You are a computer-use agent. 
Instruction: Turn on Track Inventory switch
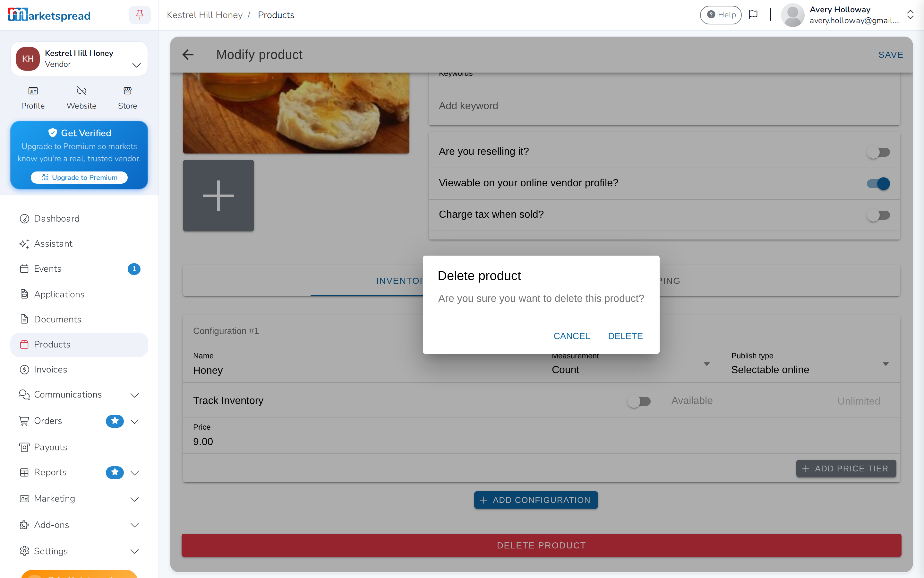click(x=639, y=401)
